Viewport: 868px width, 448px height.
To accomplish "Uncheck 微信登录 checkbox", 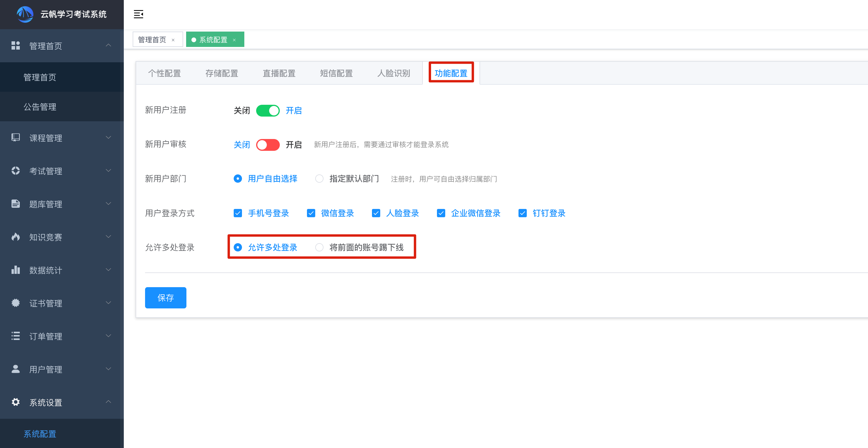I will [x=311, y=213].
